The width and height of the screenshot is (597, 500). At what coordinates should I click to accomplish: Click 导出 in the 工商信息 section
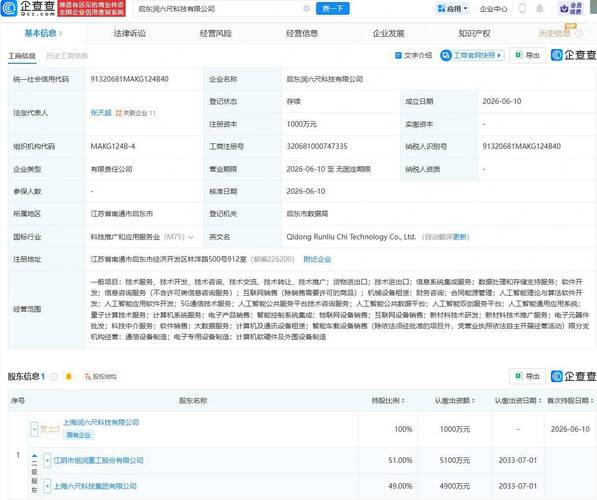tap(527, 56)
